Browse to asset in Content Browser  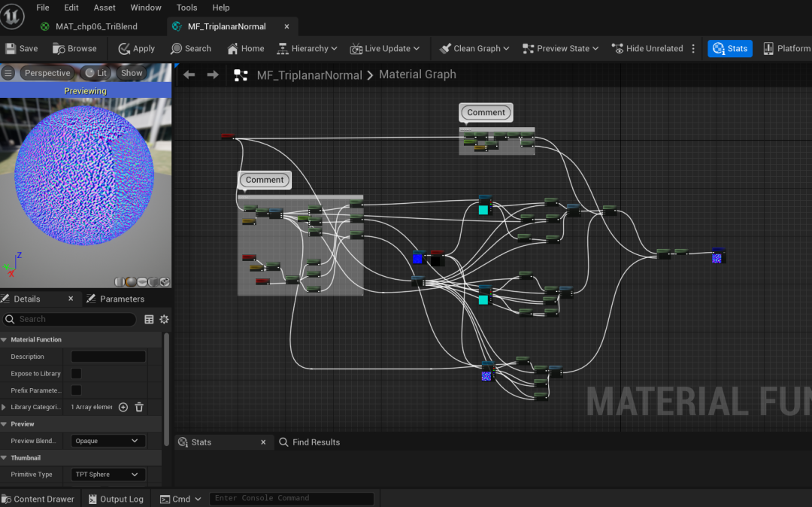[x=74, y=48]
